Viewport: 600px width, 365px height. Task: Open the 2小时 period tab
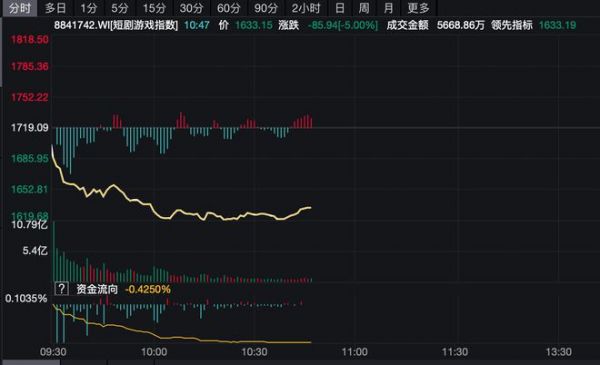tap(306, 8)
